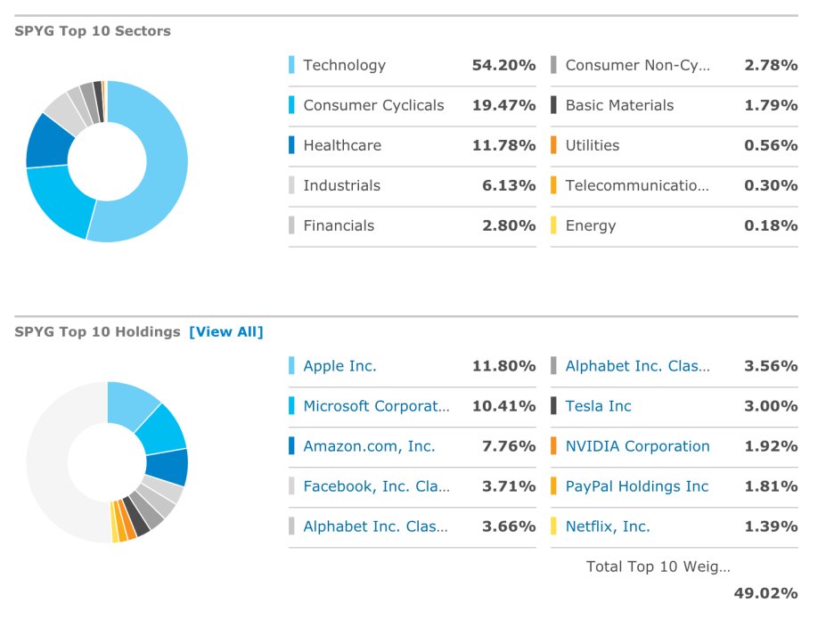Screen dimensions: 834x644
Task: Select Apple slice in holdings donut chart
Action: [129, 404]
